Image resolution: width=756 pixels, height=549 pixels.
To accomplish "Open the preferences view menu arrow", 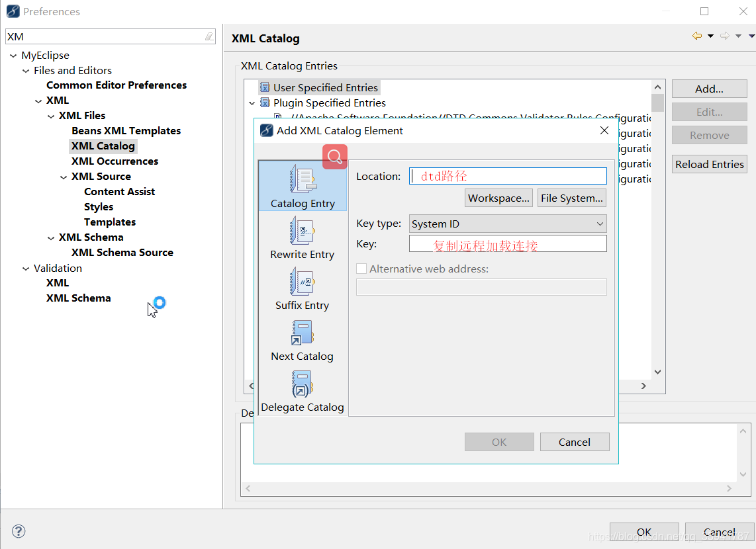I will pos(751,36).
